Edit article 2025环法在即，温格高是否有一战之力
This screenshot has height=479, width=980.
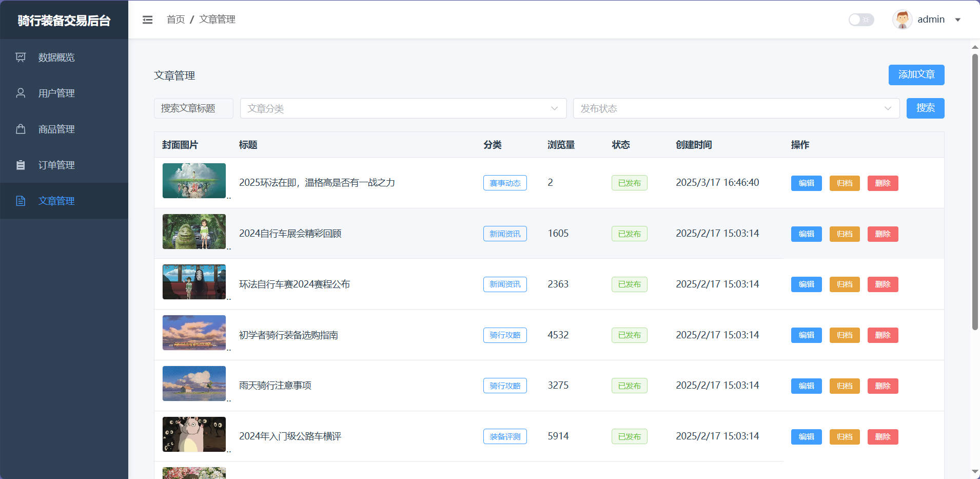[x=806, y=183]
